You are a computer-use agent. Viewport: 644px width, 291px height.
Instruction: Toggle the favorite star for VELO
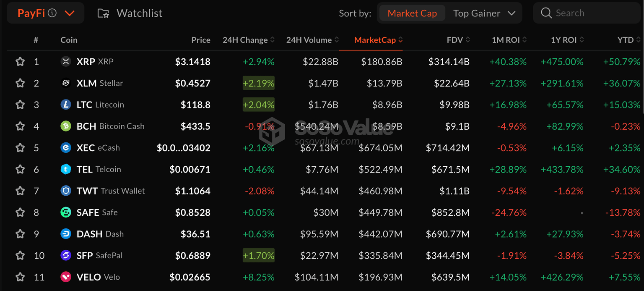click(20, 277)
